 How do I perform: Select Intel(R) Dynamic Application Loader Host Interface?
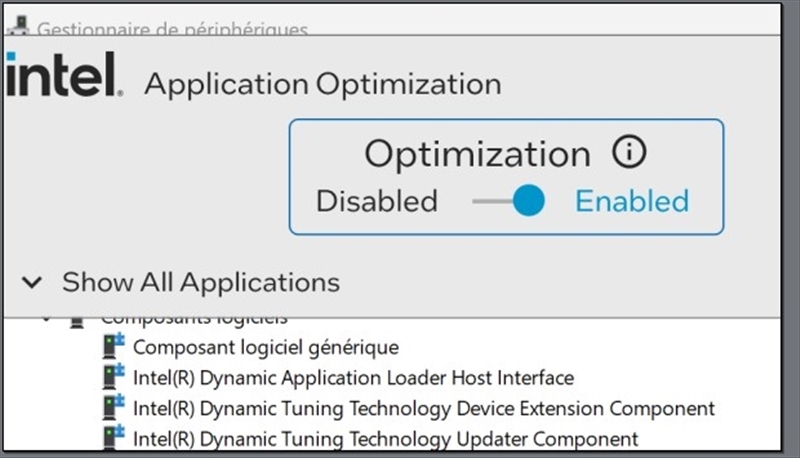354,378
